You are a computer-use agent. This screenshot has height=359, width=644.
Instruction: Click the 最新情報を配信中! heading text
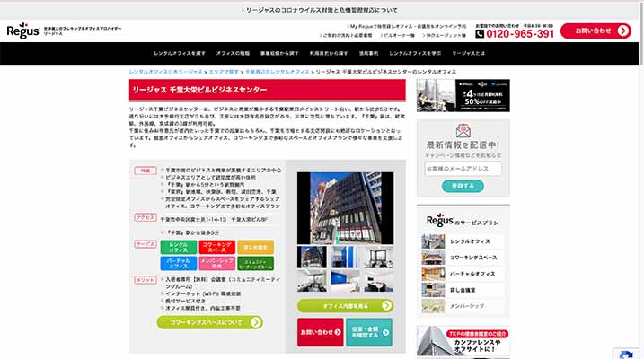[463, 144]
